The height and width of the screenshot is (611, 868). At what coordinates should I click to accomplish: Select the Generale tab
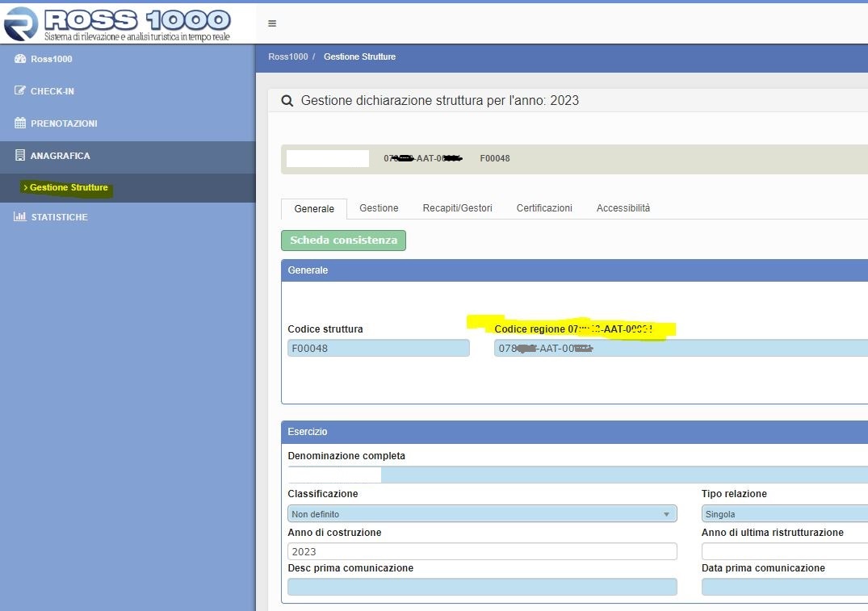pos(314,209)
